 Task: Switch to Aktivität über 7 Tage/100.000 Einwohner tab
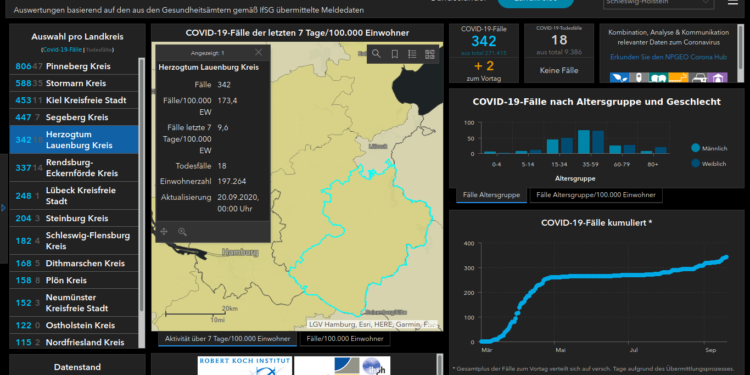[x=227, y=339]
